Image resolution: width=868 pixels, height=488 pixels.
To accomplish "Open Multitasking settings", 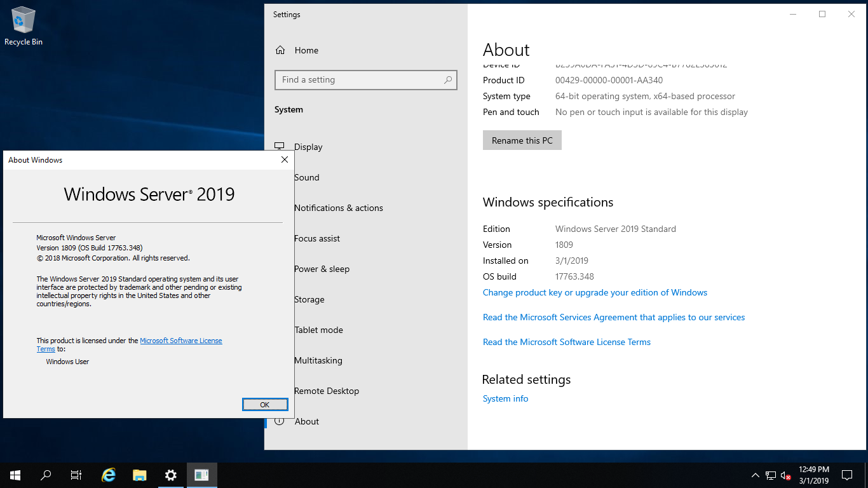I will point(318,360).
